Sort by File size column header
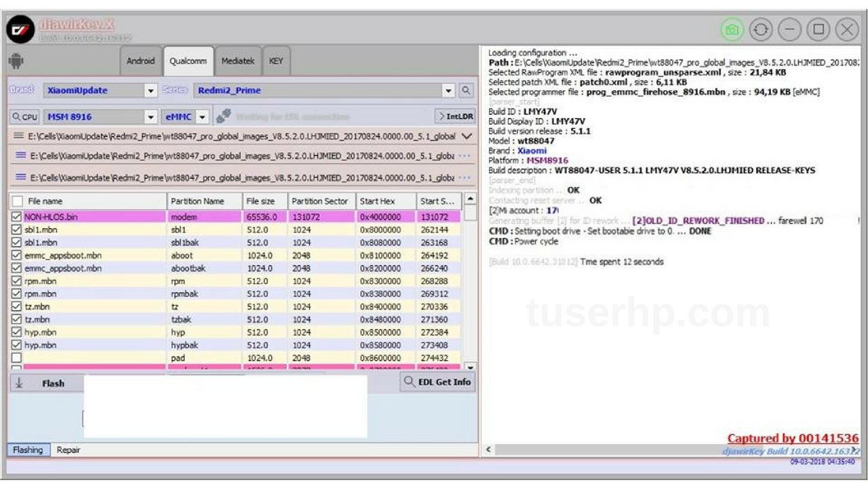Image resolution: width=868 pixels, height=488 pixels. click(x=264, y=201)
